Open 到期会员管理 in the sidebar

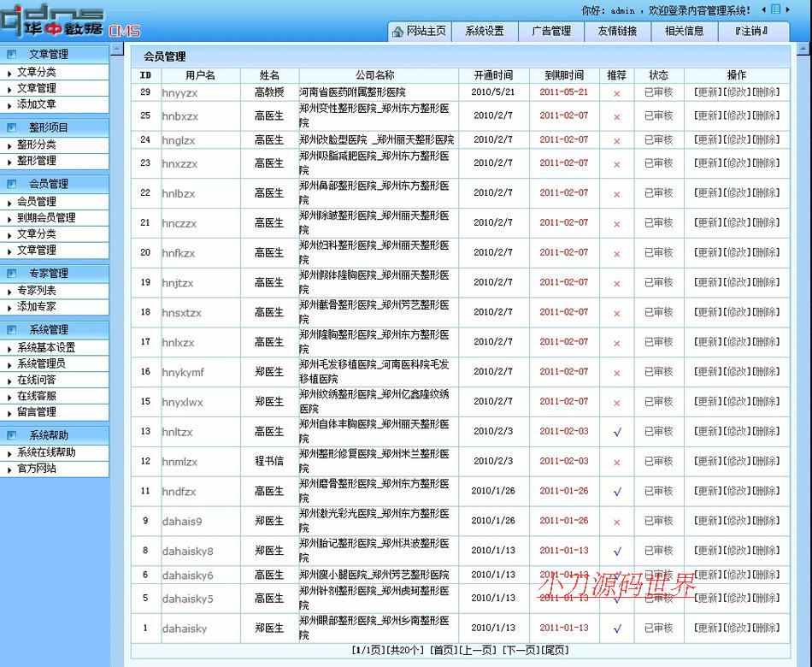(x=46, y=218)
